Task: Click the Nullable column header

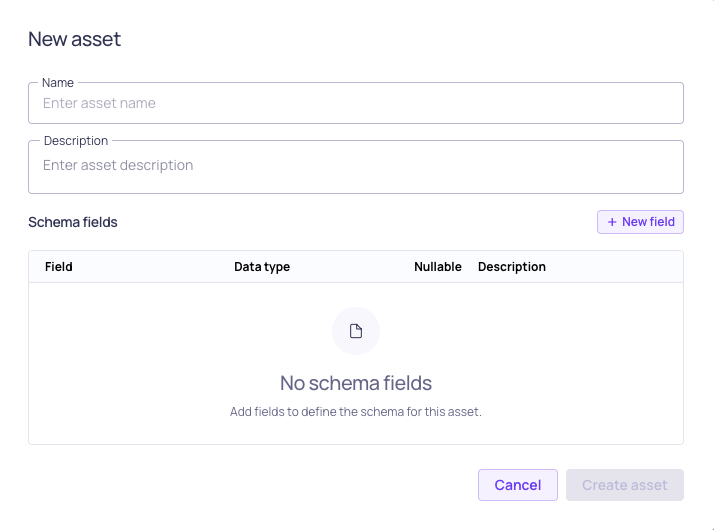Action: (438, 267)
